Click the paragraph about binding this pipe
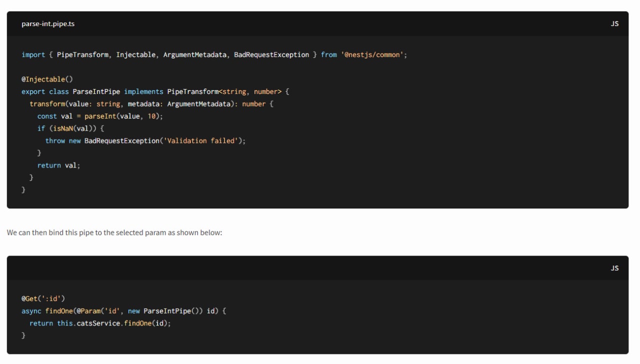This screenshot has height=364, width=640. (114, 232)
